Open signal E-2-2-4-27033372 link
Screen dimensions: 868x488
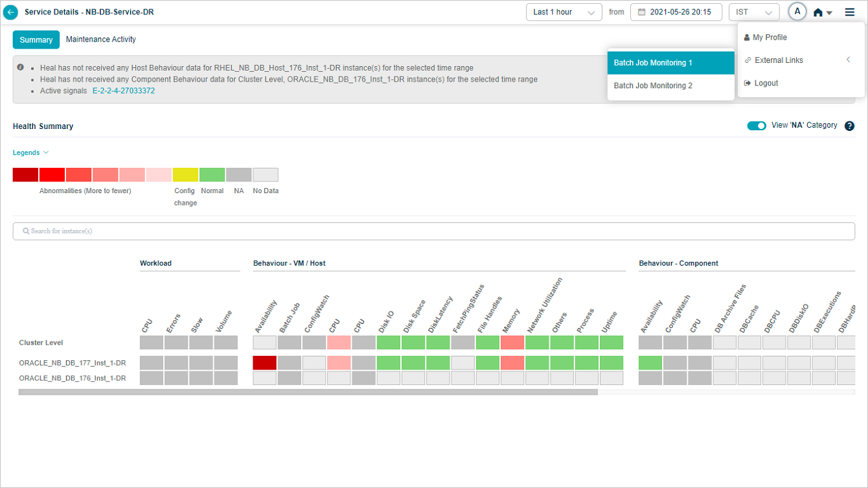click(123, 91)
